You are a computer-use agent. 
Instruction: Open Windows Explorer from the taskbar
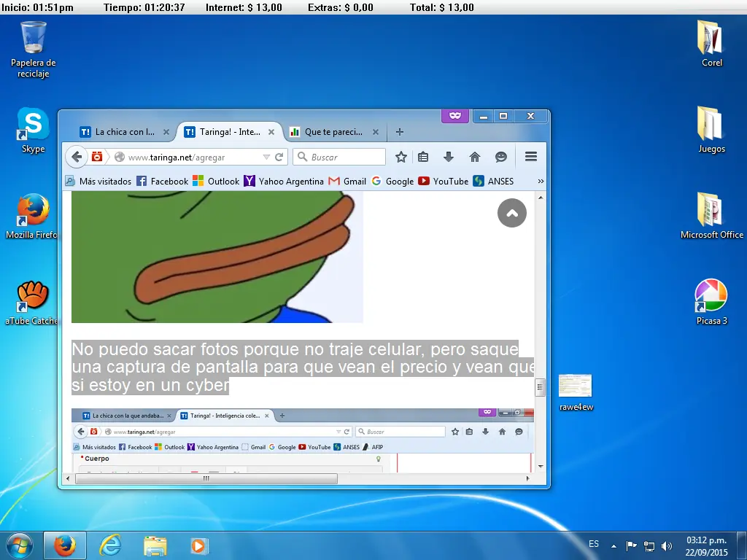[155, 545]
